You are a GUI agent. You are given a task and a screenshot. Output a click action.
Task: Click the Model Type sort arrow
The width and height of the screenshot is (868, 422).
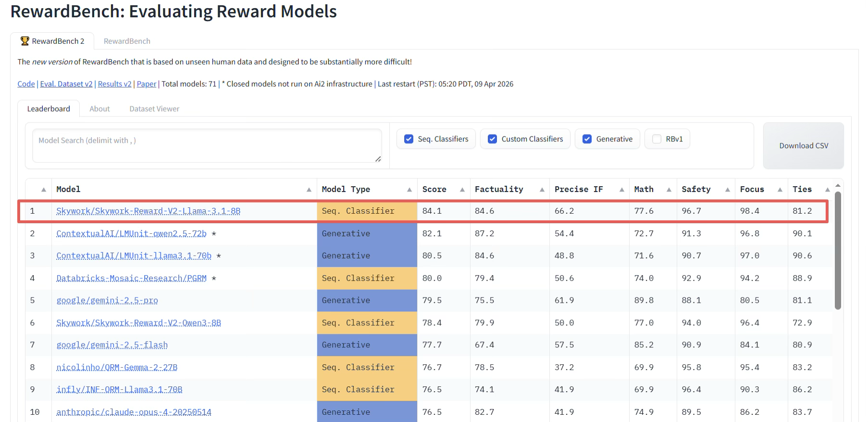coord(409,190)
